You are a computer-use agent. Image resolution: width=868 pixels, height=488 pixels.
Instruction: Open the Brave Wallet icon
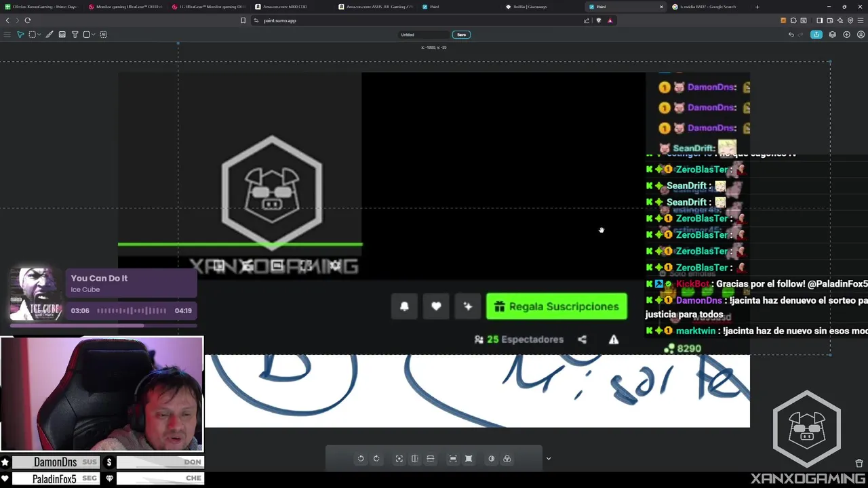click(829, 20)
